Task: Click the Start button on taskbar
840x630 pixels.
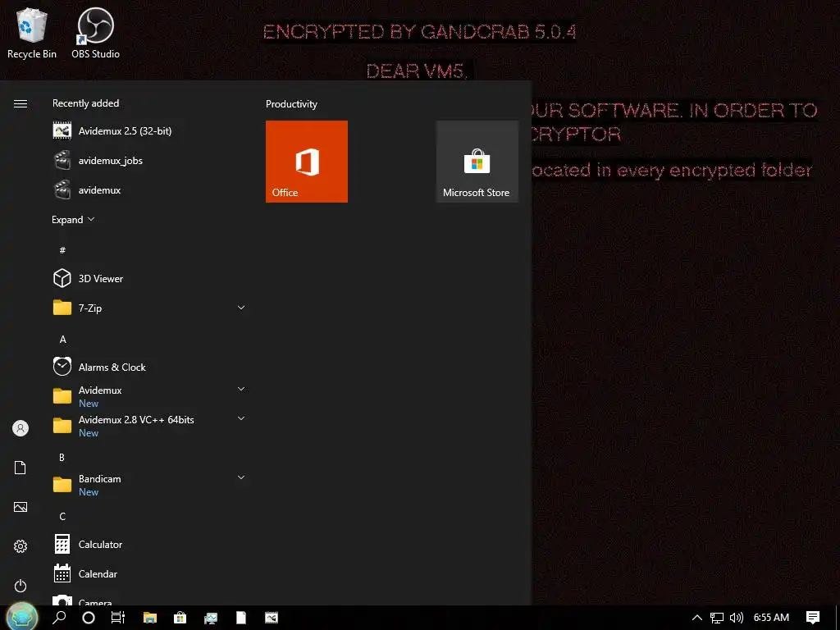Action: click(x=22, y=617)
